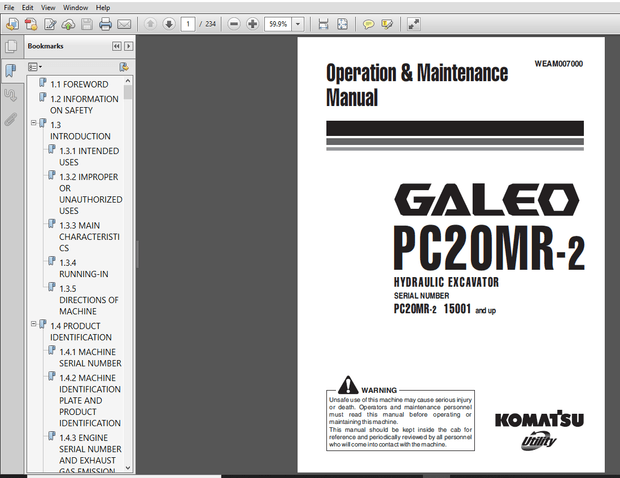Select the Highlight text tool

pyautogui.click(x=387, y=25)
